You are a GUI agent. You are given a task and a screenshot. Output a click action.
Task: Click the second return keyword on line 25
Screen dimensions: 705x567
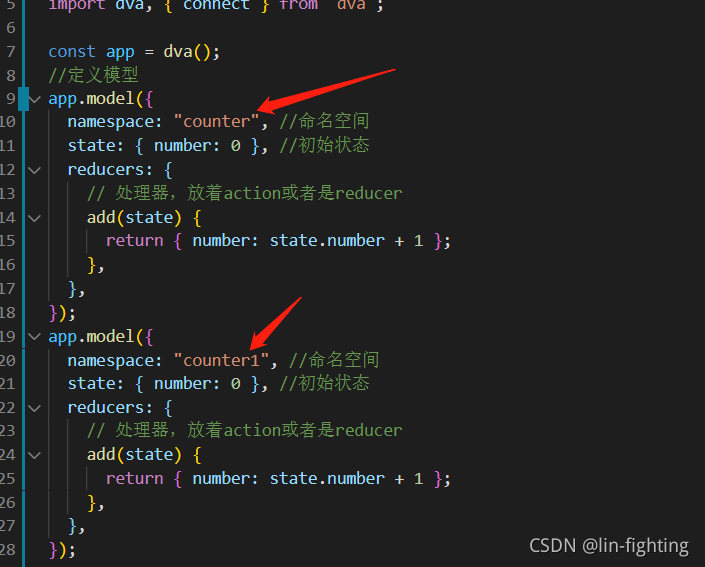click(134, 478)
